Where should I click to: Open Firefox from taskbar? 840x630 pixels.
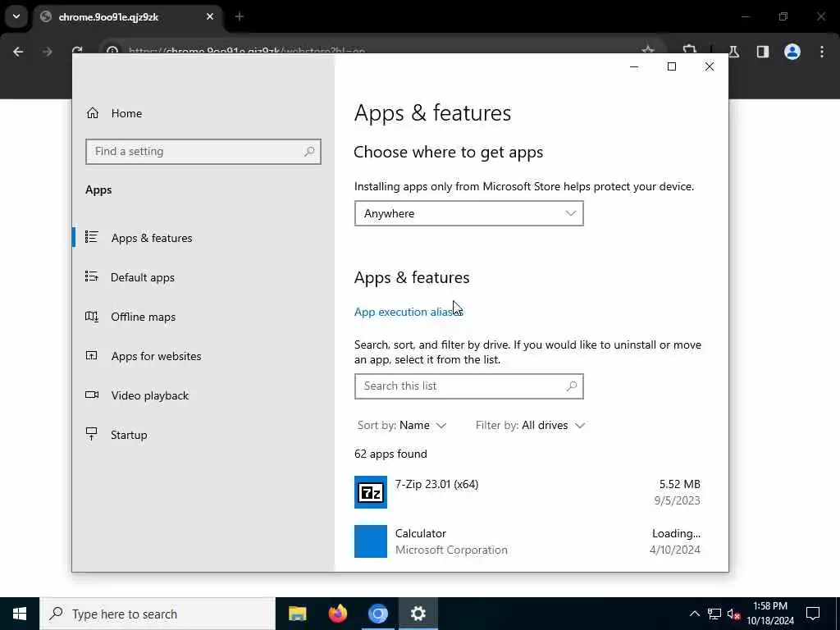337,614
